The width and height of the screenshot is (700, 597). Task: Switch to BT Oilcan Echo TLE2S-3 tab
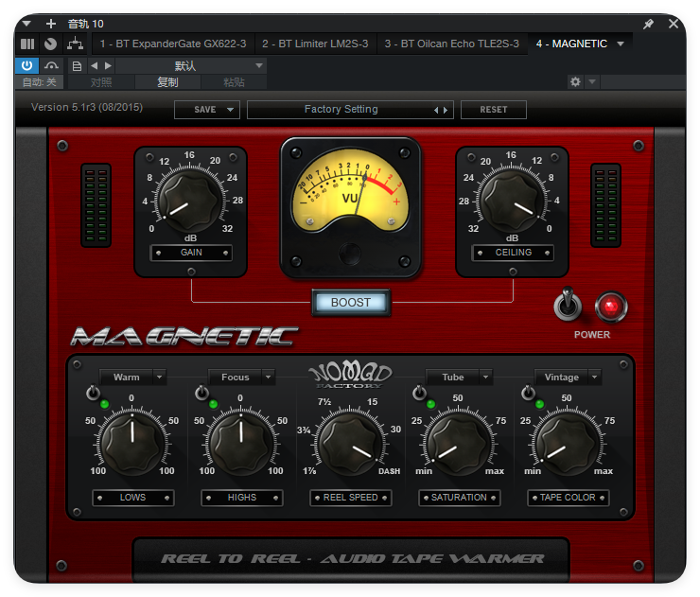click(x=452, y=44)
